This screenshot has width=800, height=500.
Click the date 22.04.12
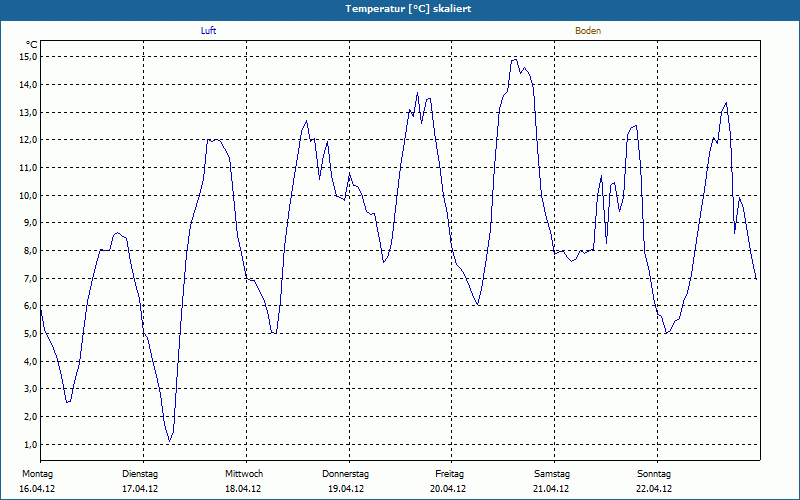pos(654,489)
